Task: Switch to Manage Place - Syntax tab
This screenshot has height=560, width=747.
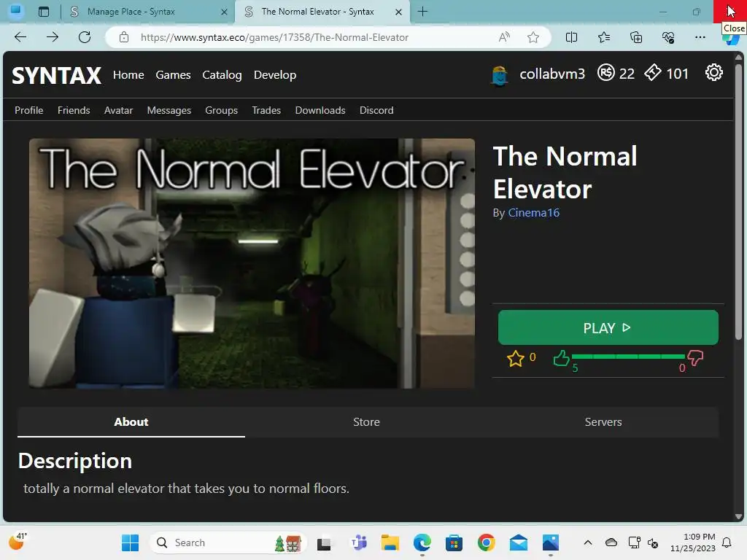Action: click(148, 12)
